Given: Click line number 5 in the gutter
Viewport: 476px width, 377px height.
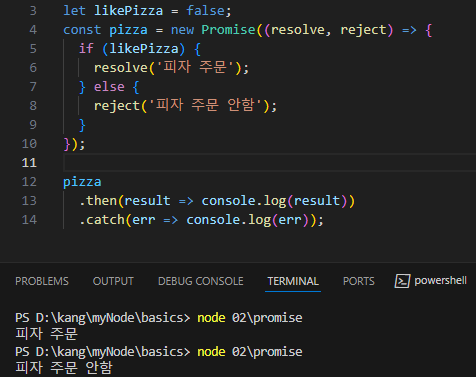Looking at the screenshot, I should tap(33, 49).
